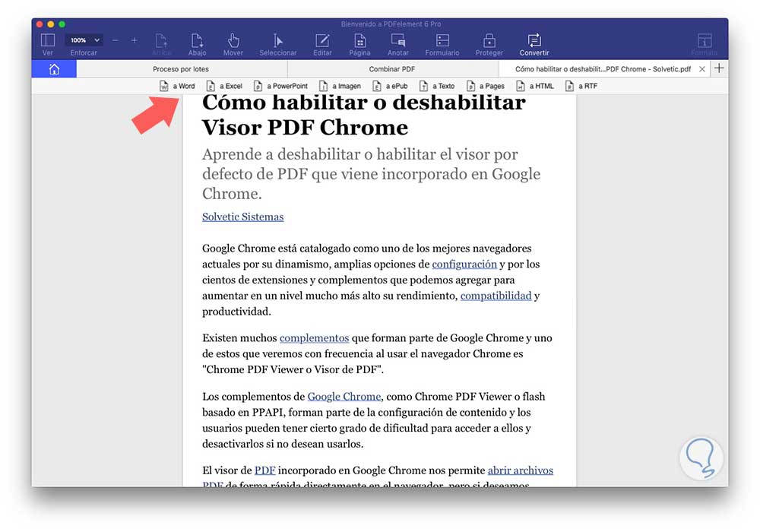The image size is (760, 532).
Task: Convert the PDF a Texto
Action: 437,86
